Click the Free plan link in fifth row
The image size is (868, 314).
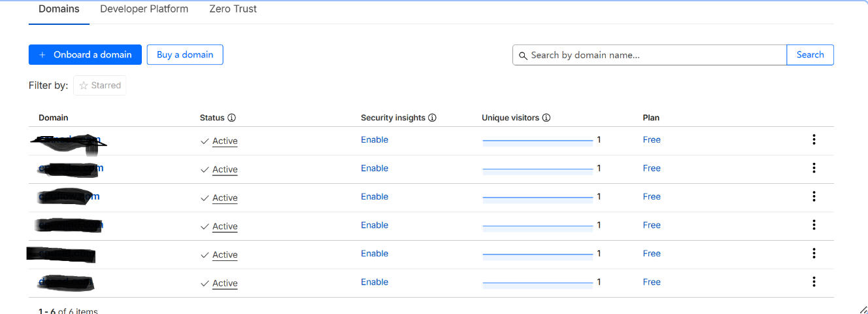pyautogui.click(x=652, y=254)
